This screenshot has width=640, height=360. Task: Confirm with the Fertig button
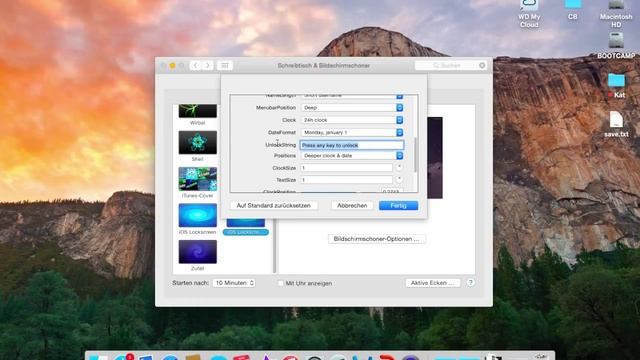click(398, 206)
